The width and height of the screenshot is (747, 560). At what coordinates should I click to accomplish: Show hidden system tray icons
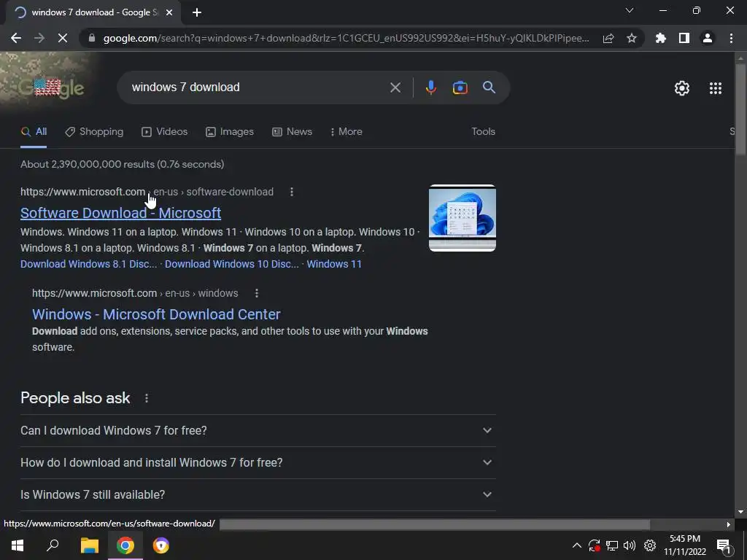(576, 545)
